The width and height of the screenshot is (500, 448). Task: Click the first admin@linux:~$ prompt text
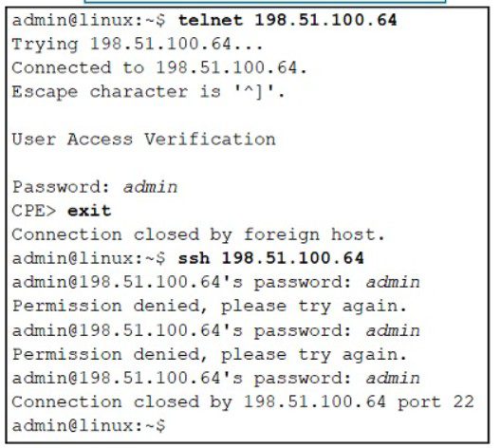point(88,21)
